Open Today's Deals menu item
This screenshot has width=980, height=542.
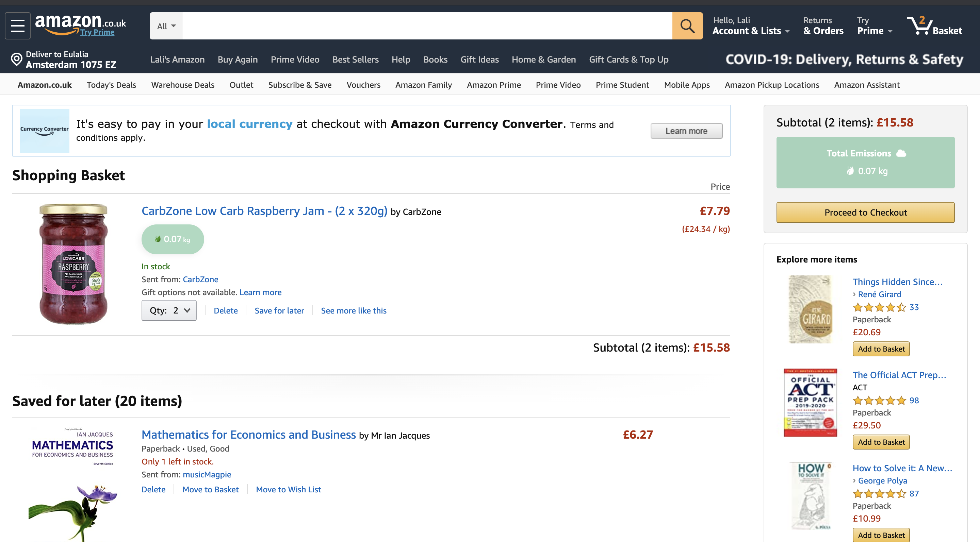111,85
